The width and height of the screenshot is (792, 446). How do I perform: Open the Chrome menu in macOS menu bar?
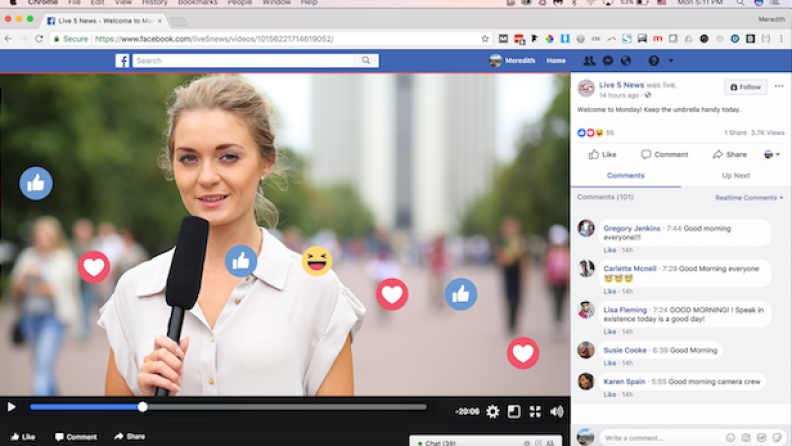click(x=42, y=3)
